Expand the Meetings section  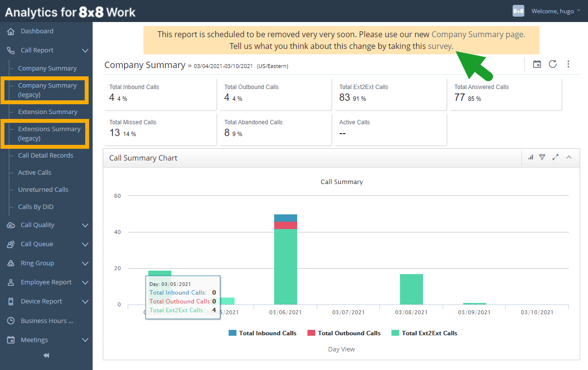[46, 340]
